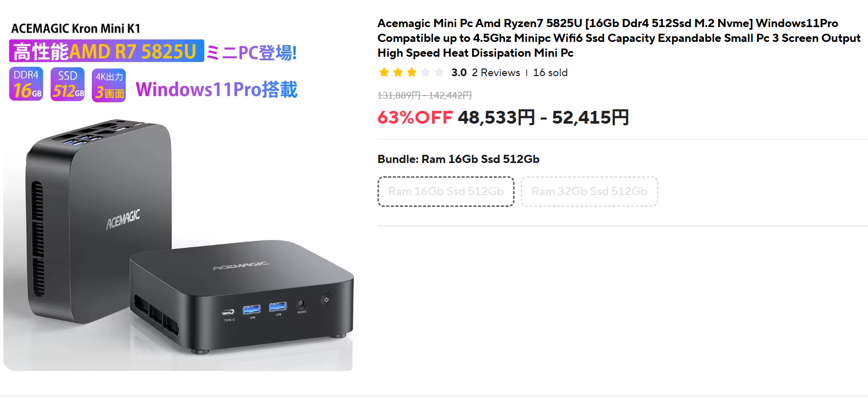Image resolution: width=868 pixels, height=398 pixels.
Task: Click the third yellow rating star
Action: (x=412, y=73)
